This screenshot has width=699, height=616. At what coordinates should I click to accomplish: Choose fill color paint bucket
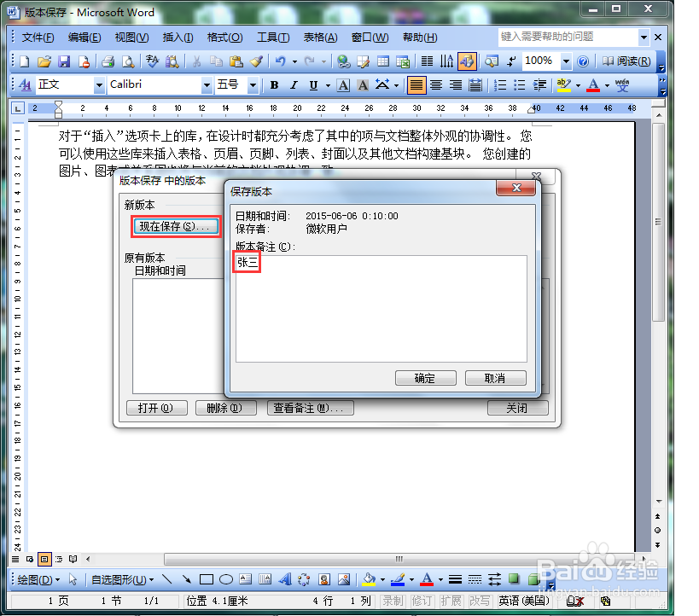[369, 579]
